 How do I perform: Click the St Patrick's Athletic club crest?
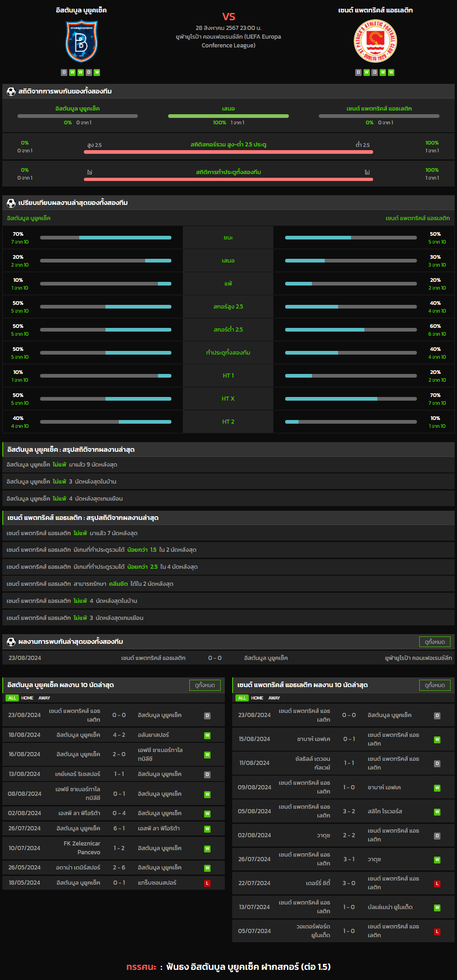pyautogui.click(x=375, y=41)
